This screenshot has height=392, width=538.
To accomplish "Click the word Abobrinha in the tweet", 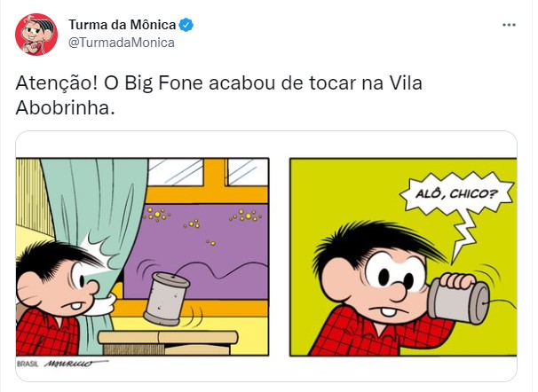I will [x=65, y=108].
